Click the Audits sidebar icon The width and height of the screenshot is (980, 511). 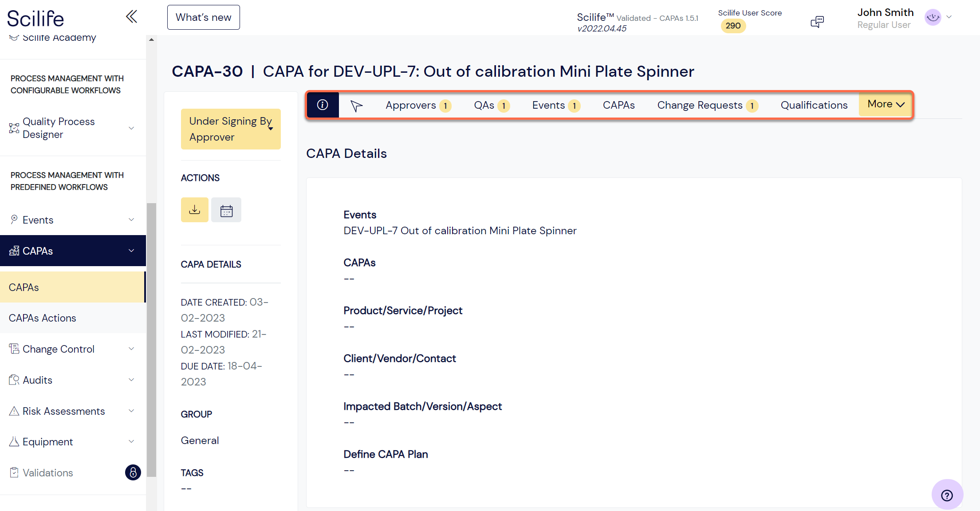pyautogui.click(x=14, y=380)
